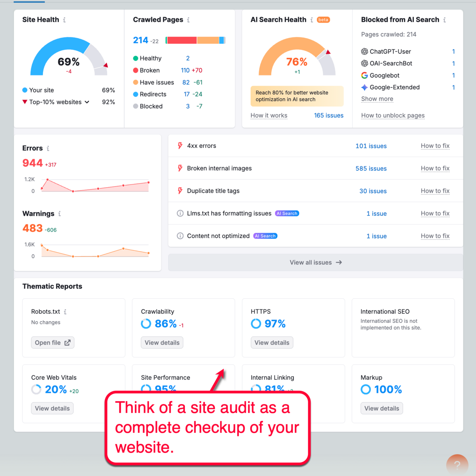The image size is (476, 476).
Task: Open the floating help question mark
Action: point(457,464)
